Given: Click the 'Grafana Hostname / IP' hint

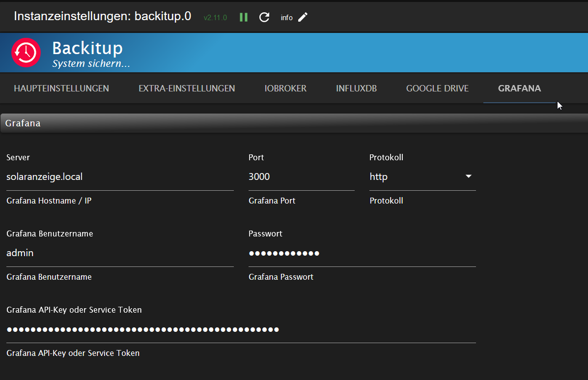Looking at the screenshot, I should pos(49,201).
